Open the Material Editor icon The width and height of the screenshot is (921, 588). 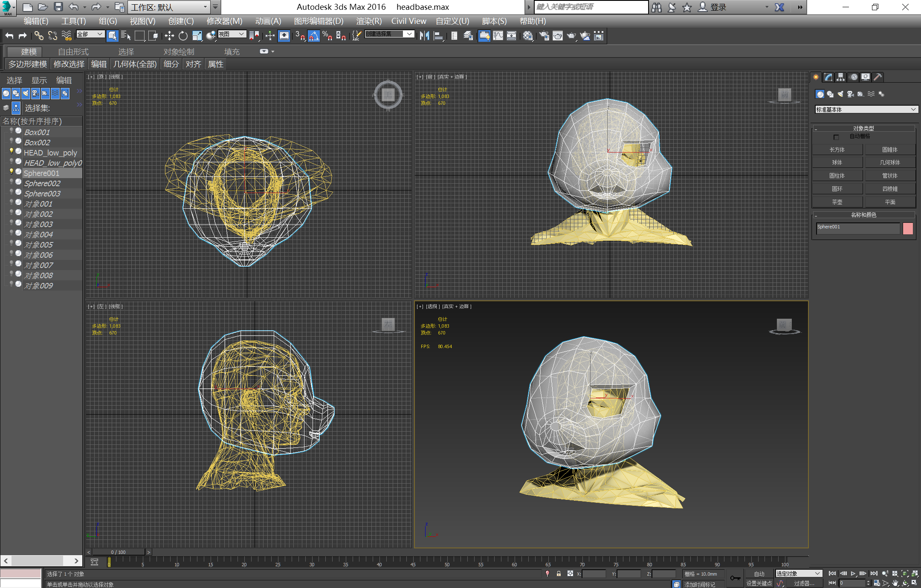coord(528,36)
